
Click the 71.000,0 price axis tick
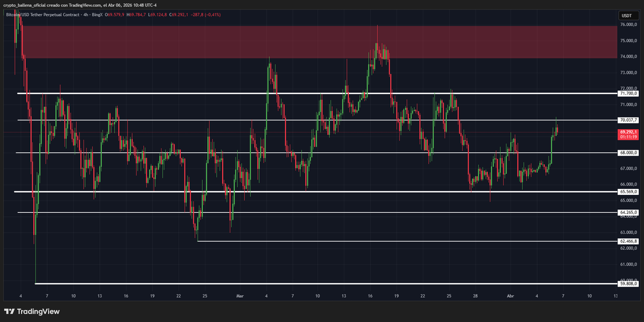[x=628, y=105]
